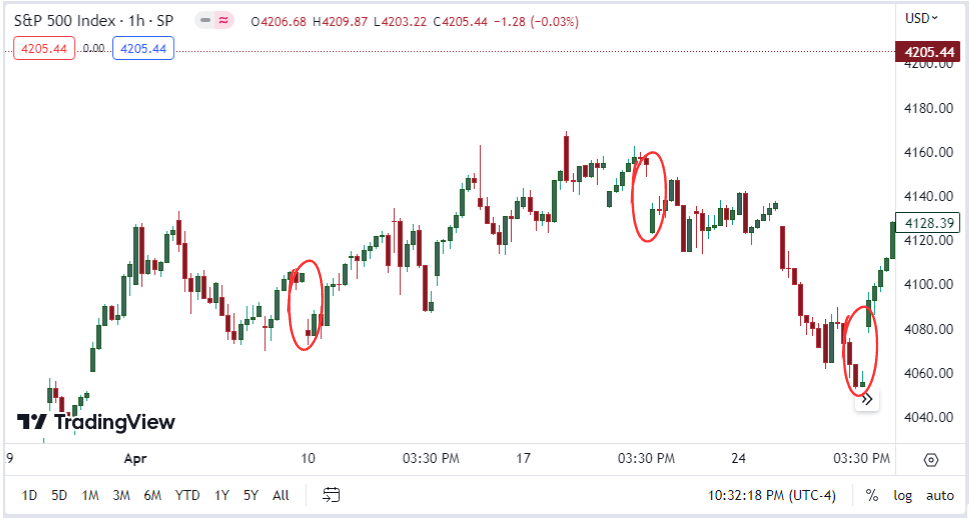Screen dimensions: 969x518
Task: Select the 5D time range
Action: click(59, 495)
